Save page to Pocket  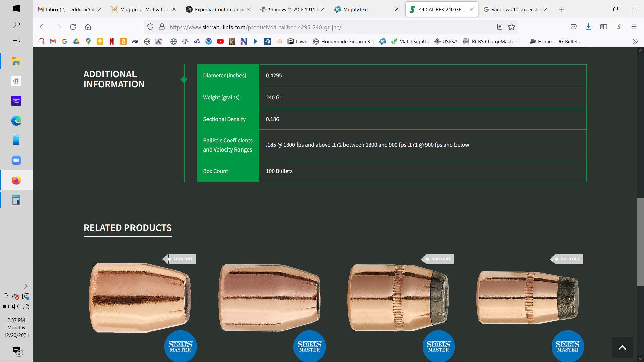(574, 27)
